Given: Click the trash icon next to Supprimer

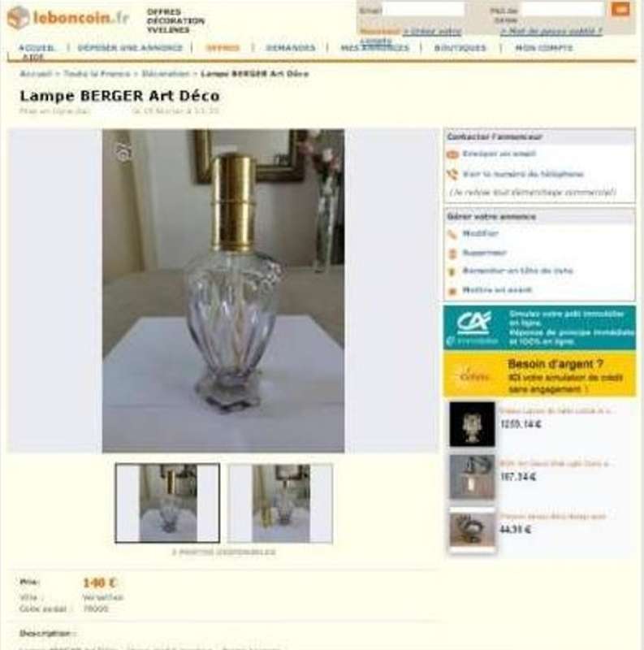Looking at the screenshot, I should point(452,253).
